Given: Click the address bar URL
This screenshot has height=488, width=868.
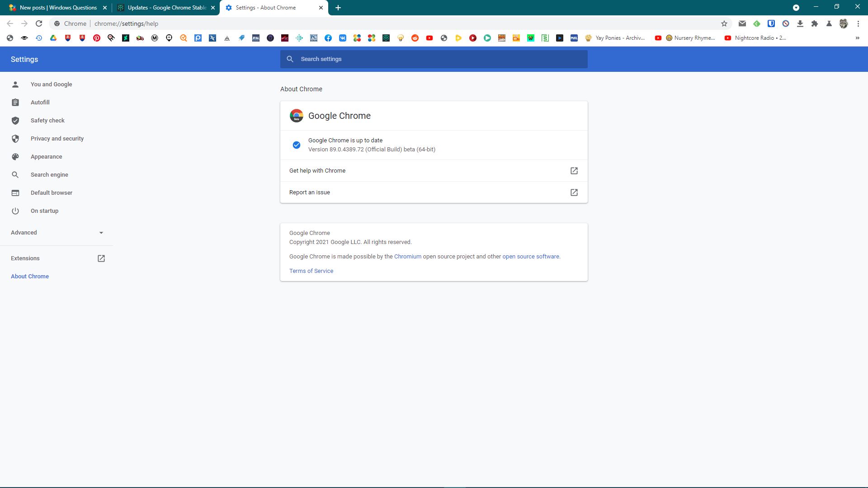Looking at the screenshot, I should tap(126, 23).
